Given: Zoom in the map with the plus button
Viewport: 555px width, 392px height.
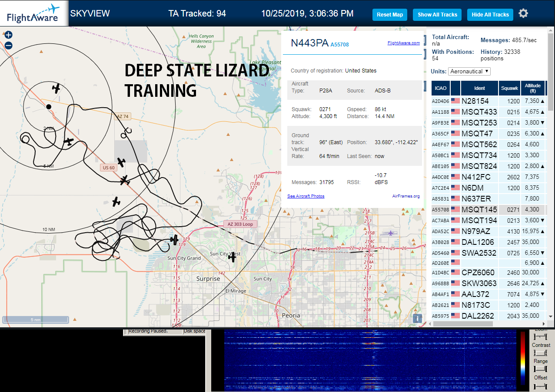Looking at the screenshot, I should pyautogui.click(x=8, y=35).
